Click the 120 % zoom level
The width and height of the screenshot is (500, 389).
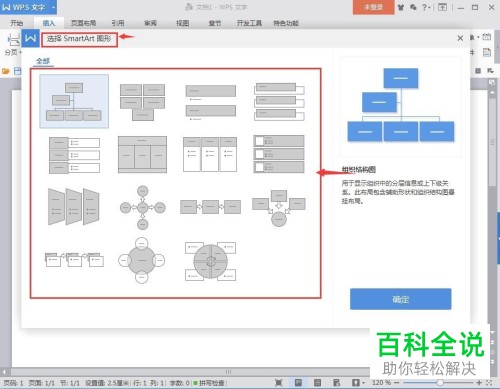click(381, 383)
